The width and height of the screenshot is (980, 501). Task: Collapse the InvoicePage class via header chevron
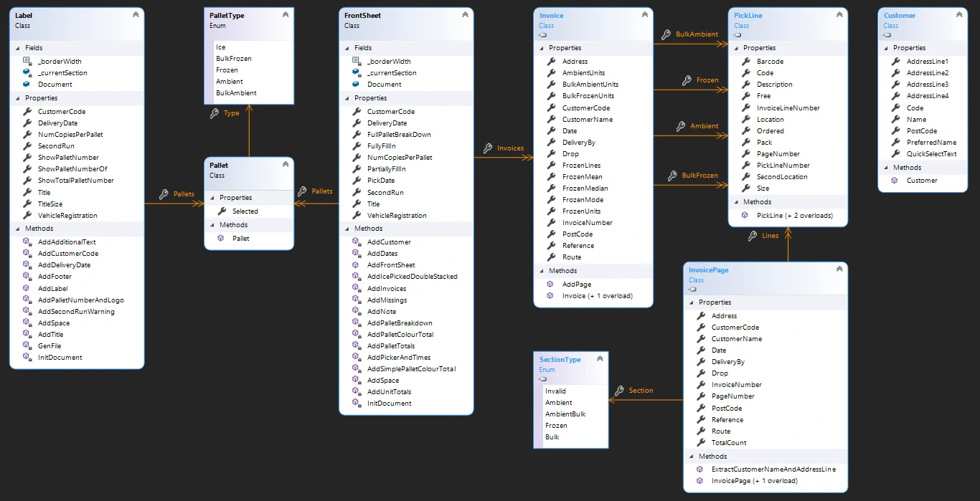point(839,270)
